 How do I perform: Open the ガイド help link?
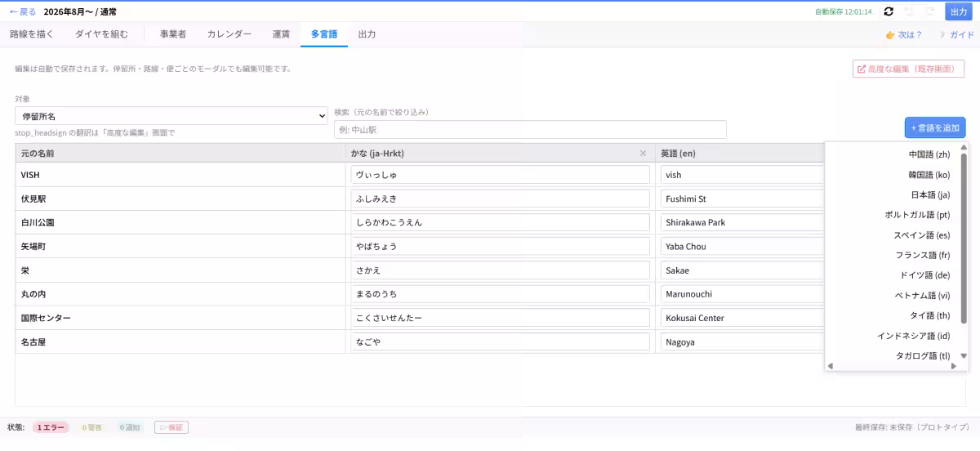[x=956, y=35]
